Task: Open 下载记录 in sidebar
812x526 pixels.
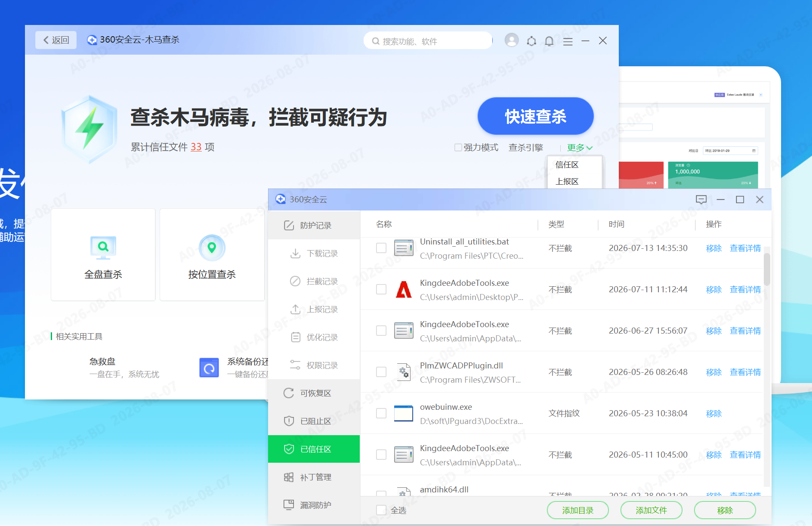Action: pyautogui.click(x=314, y=254)
